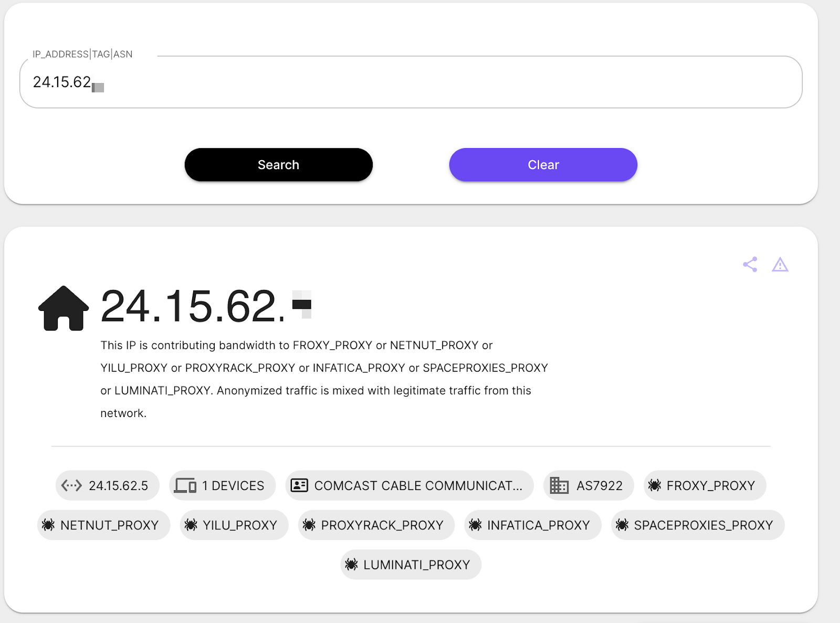Open the AS7922 chip label

click(x=600, y=486)
